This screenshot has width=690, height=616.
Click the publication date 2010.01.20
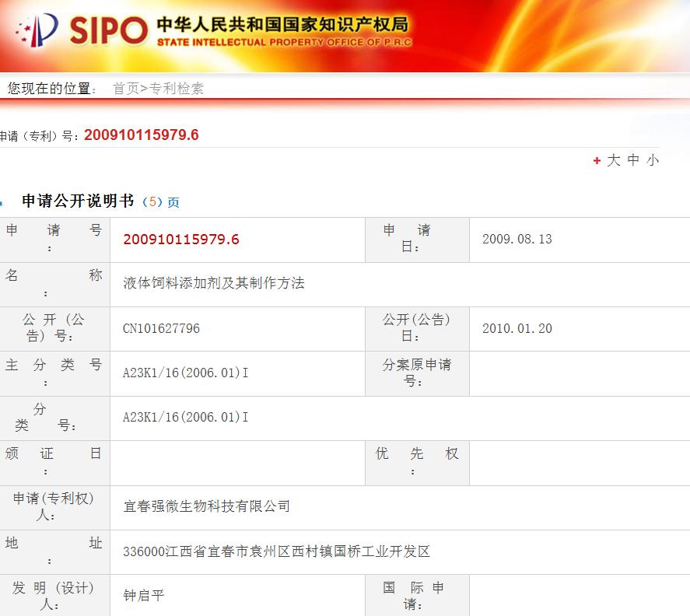517,328
